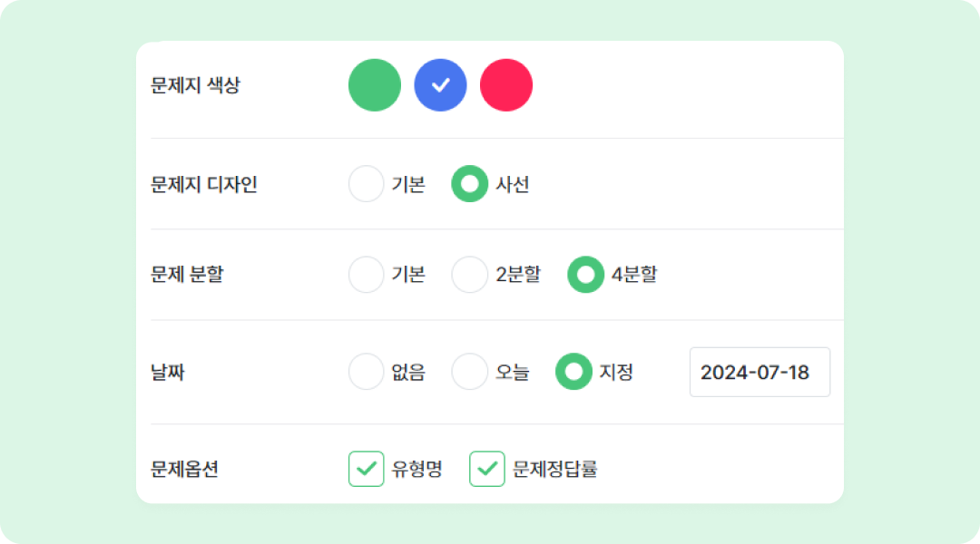980x544 pixels.
Task: Click the 2024-07-18 date input field
Action: pos(759,372)
